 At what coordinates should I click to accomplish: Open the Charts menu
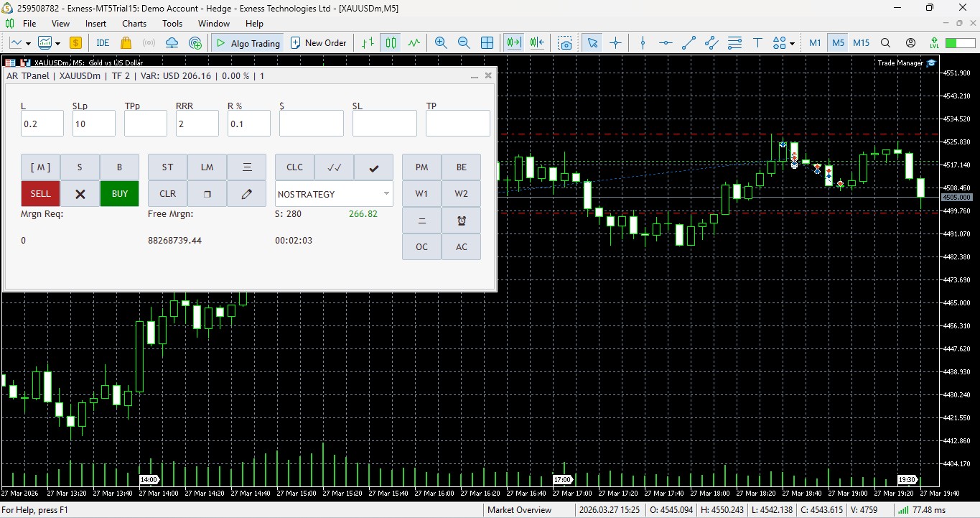[134, 23]
